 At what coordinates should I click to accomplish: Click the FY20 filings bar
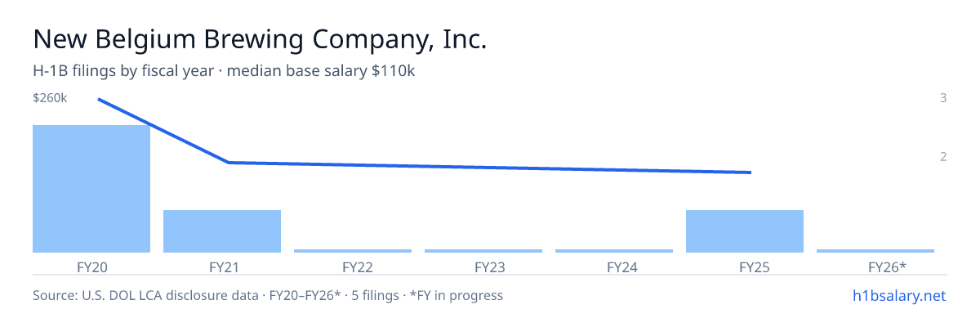click(x=91, y=189)
